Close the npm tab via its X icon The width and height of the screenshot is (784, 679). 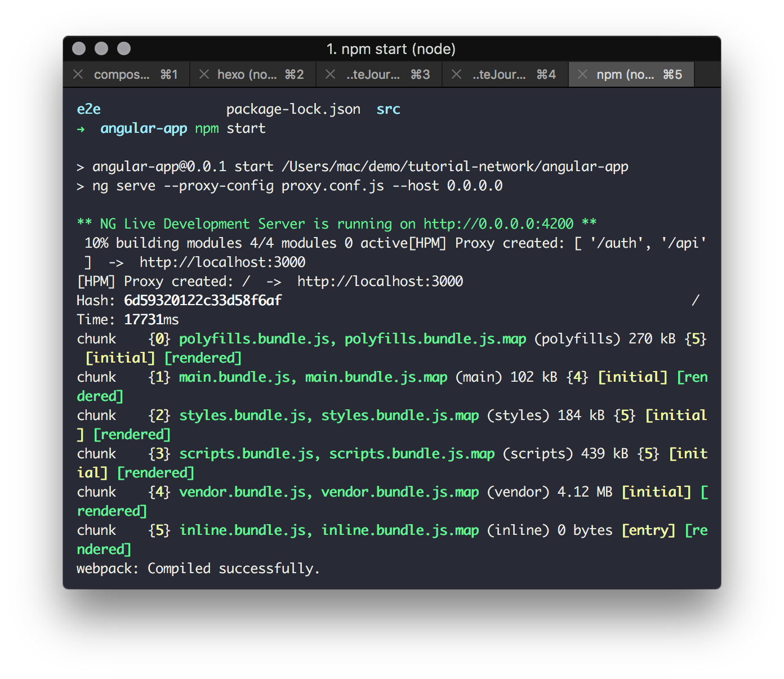tap(582, 74)
